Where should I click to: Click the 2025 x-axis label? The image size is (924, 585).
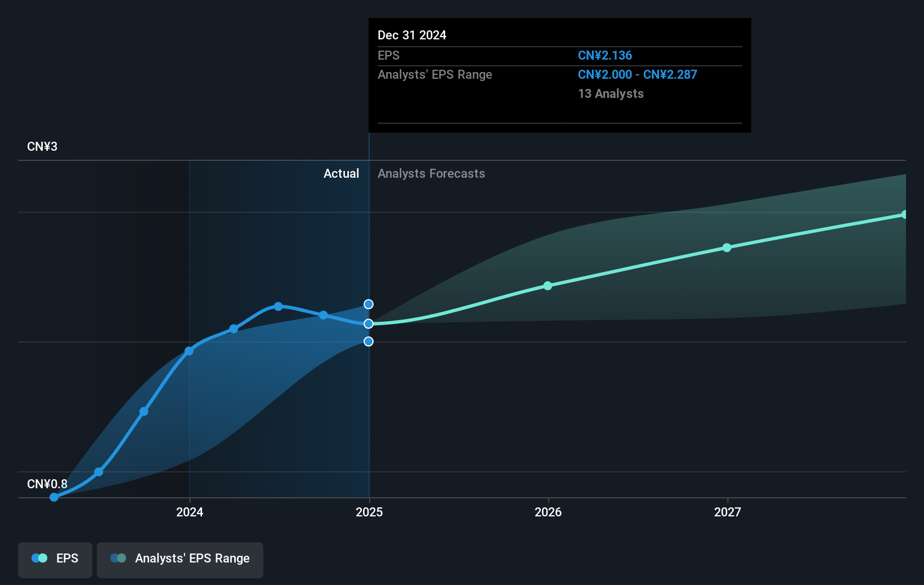369,512
